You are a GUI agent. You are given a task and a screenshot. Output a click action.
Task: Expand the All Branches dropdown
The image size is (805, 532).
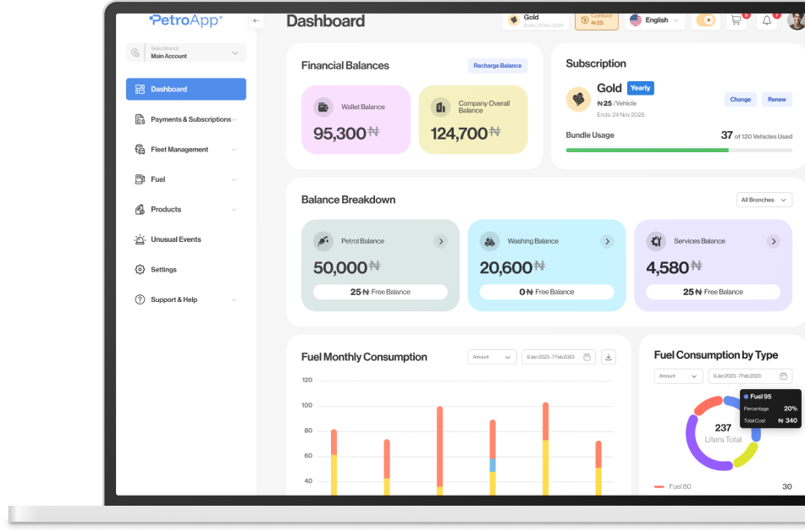764,200
